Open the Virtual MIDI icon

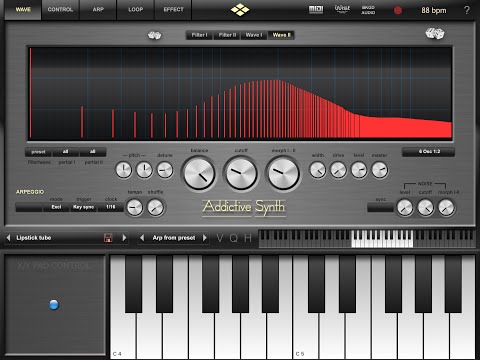pyautogui.click(x=342, y=9)
